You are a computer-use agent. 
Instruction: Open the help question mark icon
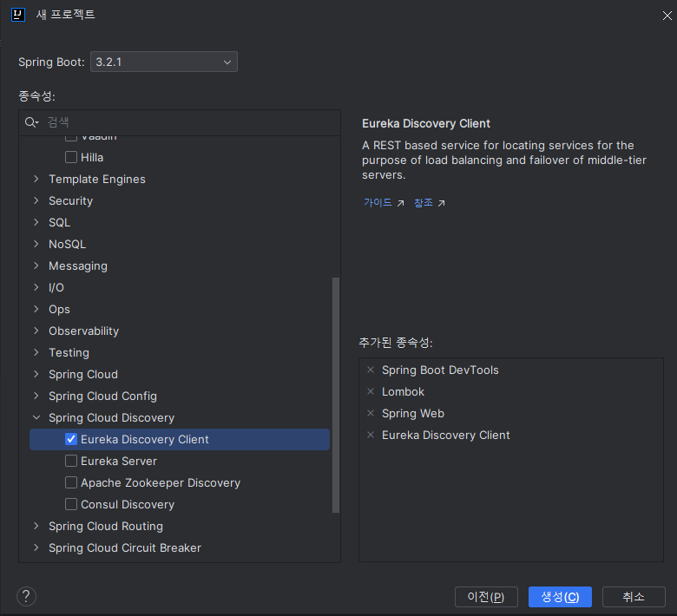pyautogui.click(x=26, y=597)
